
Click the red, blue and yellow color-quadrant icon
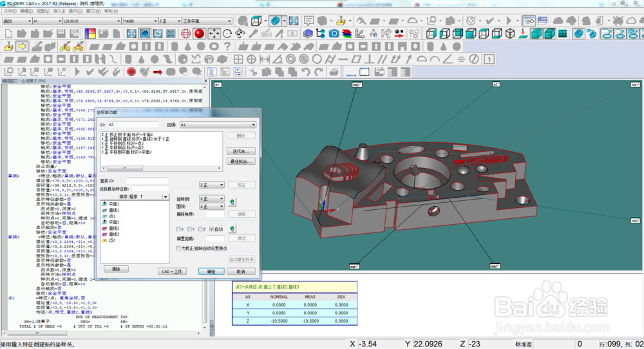[x=90, y=33]
